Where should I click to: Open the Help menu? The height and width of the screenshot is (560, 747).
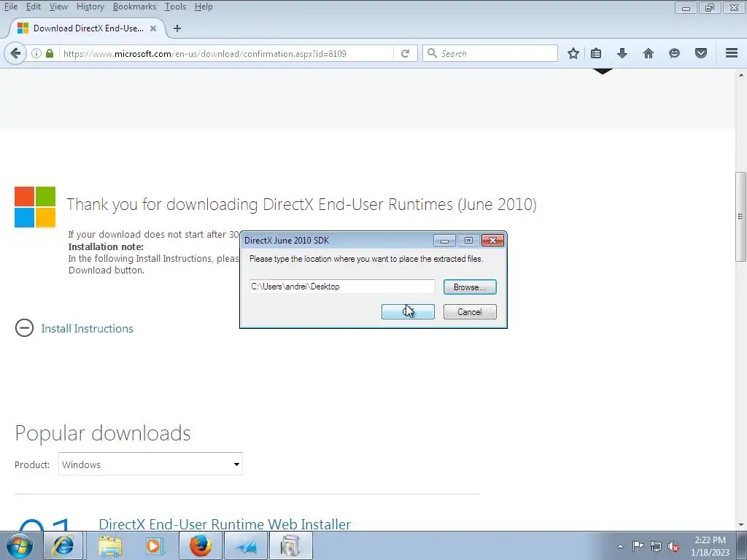[x=204, y=7]
